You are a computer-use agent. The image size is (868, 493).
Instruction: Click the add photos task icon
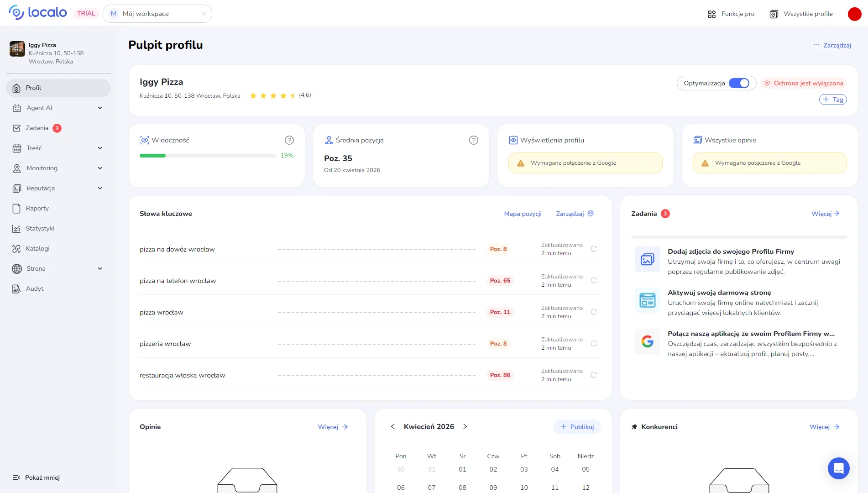(x=647, y=259)
